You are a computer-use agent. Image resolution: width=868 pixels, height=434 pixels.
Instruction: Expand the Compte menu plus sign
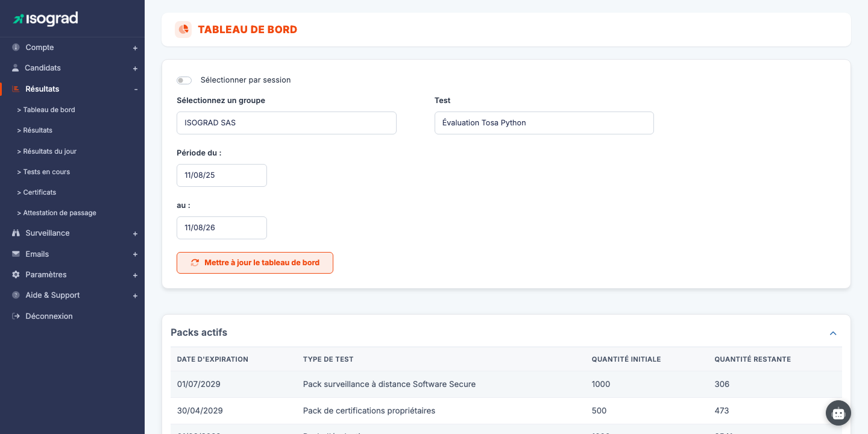[x=135, y=48]
